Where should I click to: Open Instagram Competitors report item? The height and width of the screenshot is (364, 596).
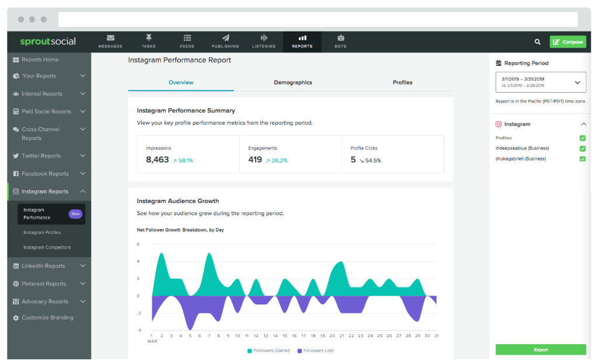tap(47, 247)
